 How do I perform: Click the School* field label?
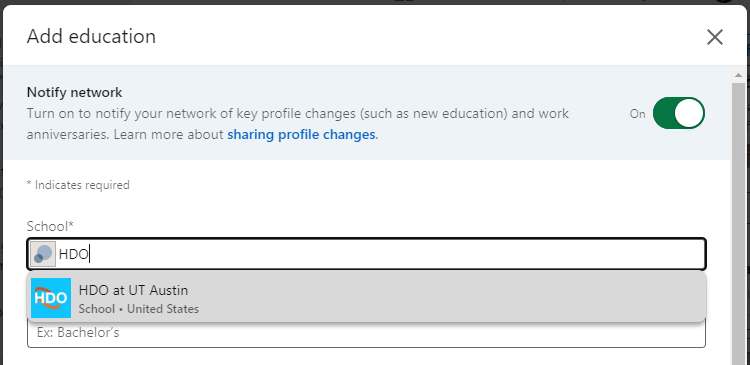(x=51, y=226)
